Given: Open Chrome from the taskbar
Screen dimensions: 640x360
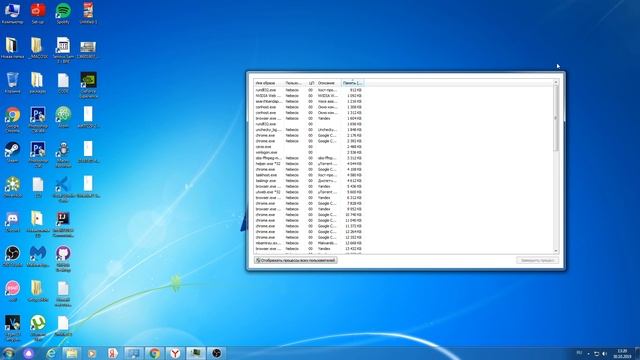Looking at the screenshot, I should pos(154,353).
